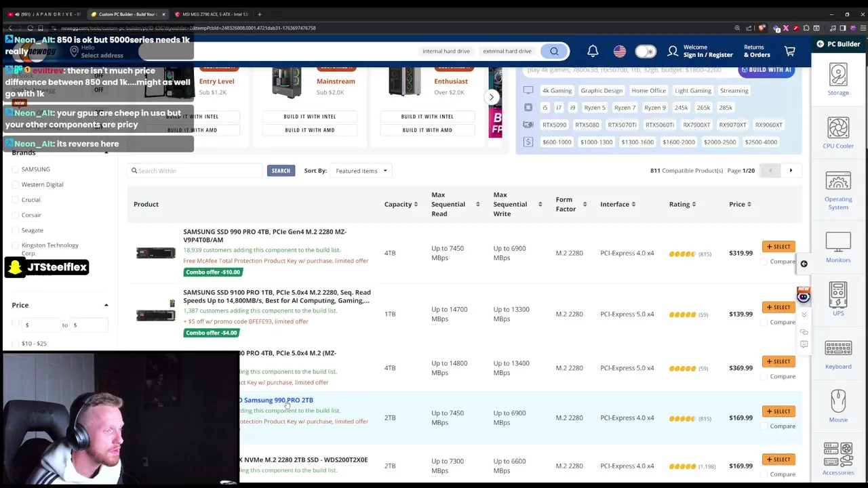
Task: Select the UPS category icon
Action: click(838, 299)
